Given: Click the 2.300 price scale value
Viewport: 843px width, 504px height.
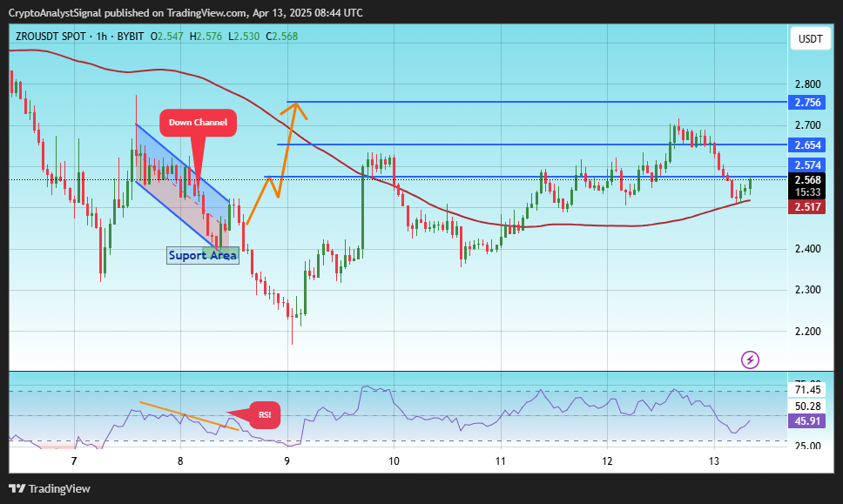Looking at the screenshot, I should click(x=807, y=290).
